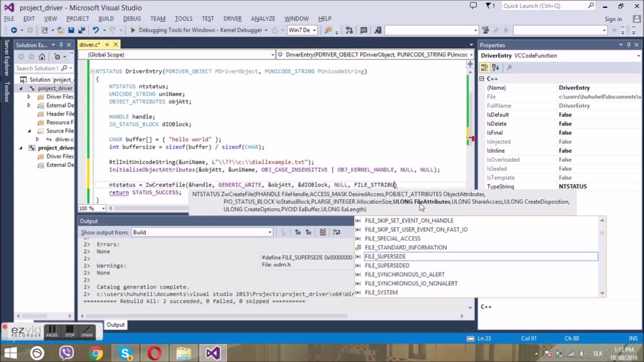Open the DEBUG menu
644x362 pixels.
coord(132,19)
